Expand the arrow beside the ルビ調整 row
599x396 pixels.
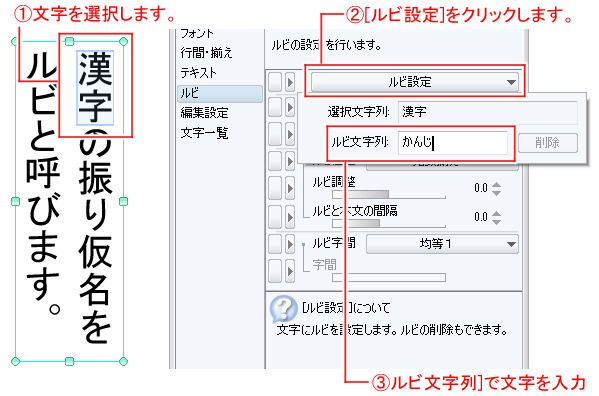290,189
